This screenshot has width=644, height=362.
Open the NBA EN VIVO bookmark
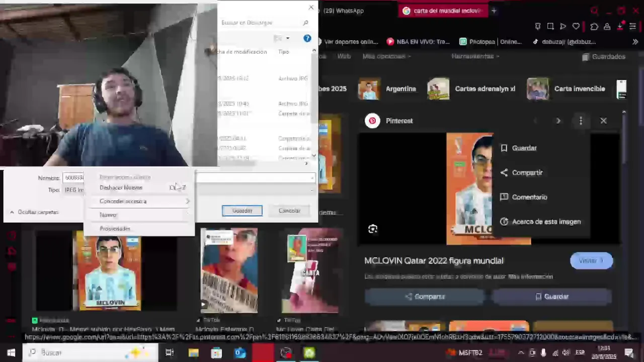418,42
